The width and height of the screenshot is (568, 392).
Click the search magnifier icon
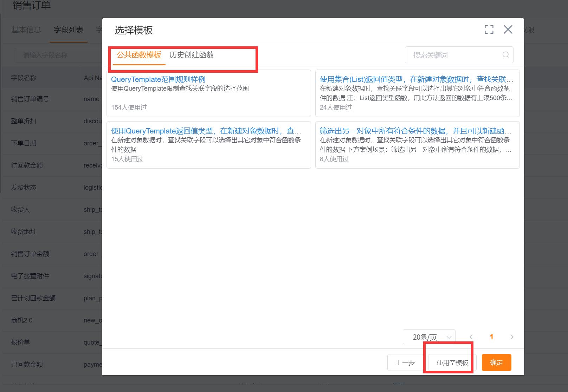pos(506,55)
